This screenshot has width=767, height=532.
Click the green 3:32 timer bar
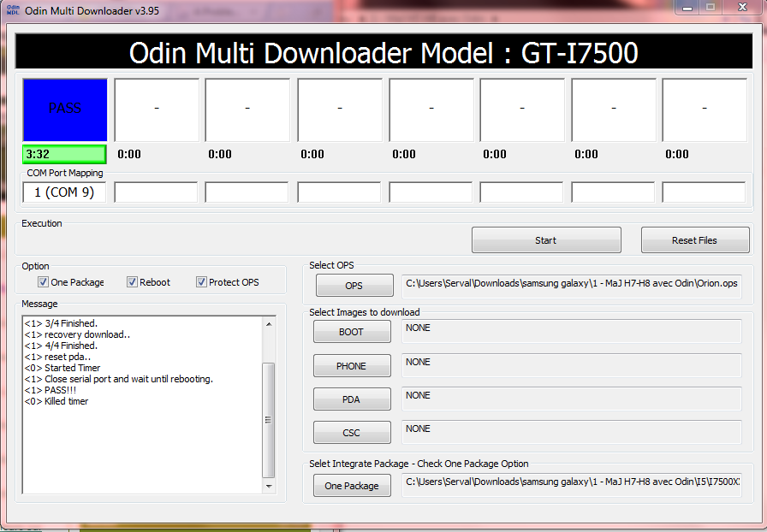(x=64, y=155)
